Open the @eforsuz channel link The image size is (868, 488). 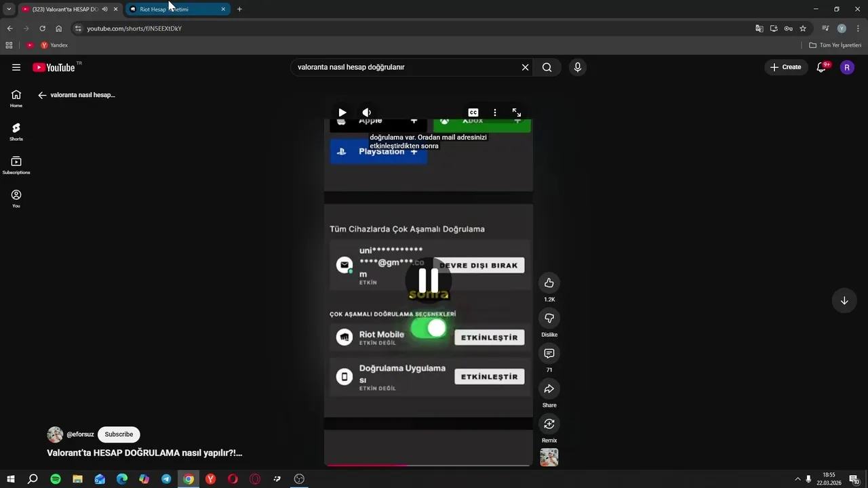click(x=80, y=434)
